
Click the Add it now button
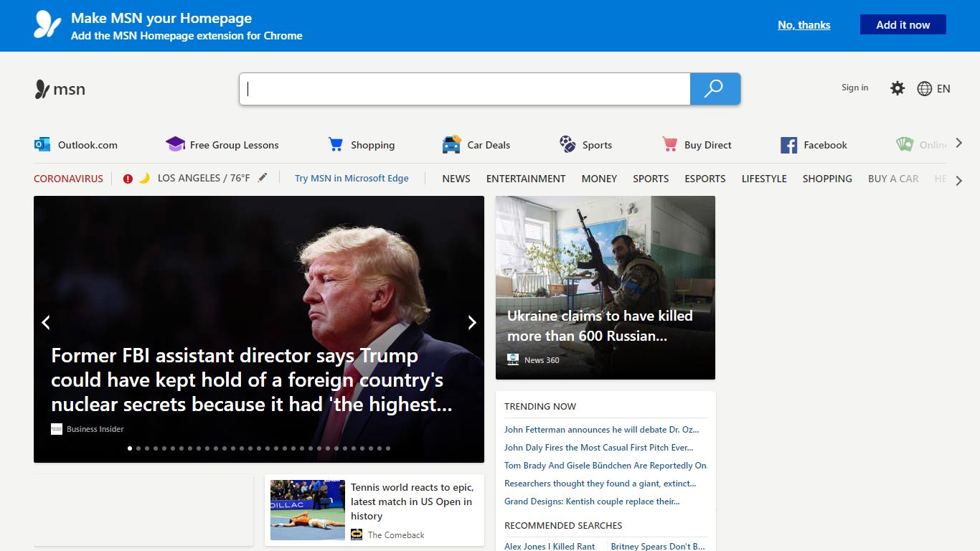tap(903, 24)
